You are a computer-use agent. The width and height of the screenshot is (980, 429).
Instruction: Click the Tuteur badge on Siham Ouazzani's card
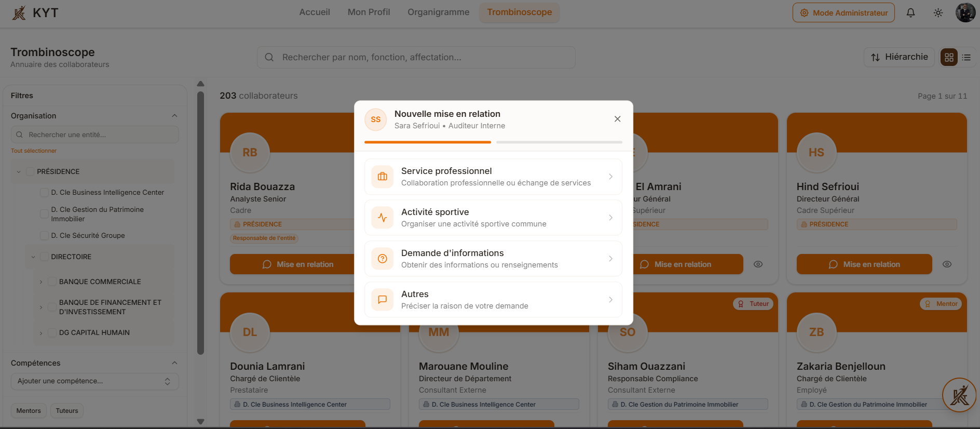[753, 304]
